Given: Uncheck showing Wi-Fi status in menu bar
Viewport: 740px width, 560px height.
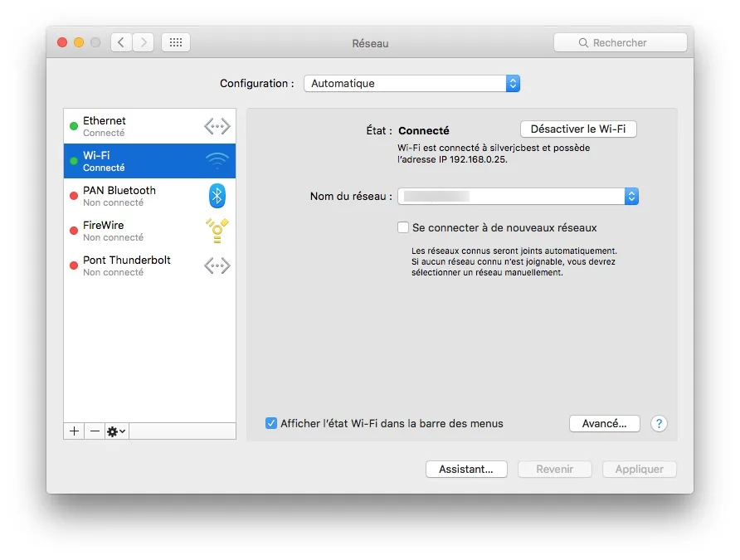Looking at the screenshot, I should click(x=270, y=423).
